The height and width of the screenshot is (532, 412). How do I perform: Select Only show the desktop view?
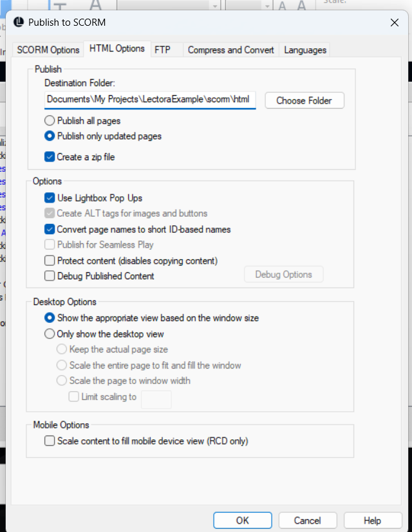(50, 333)
